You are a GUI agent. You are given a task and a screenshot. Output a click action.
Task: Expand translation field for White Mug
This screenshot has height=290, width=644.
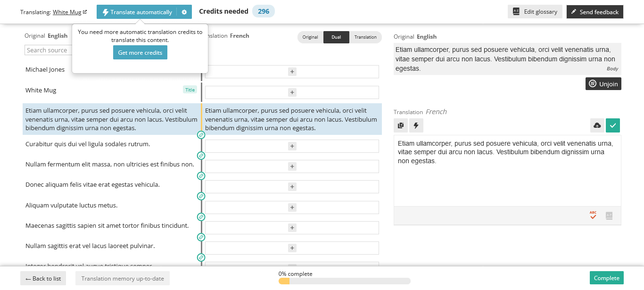click(292, 92)
